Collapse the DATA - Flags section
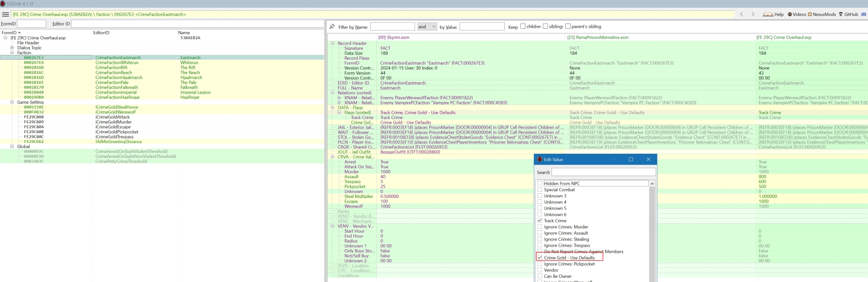 [x=333, y=108]
